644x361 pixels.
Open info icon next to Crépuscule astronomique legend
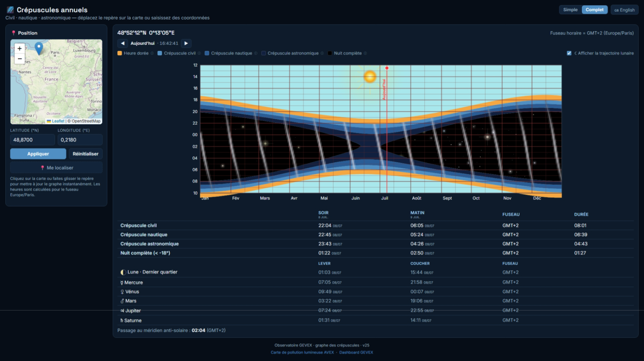[x=322, y=53]
